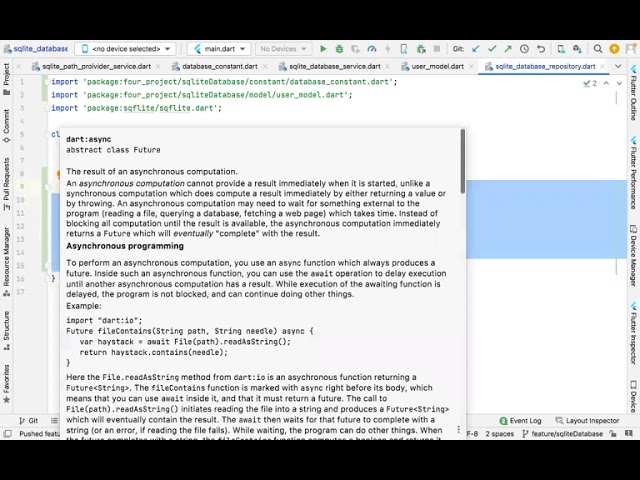
Task: Click the user_model.dart import line
Action: pyautogui.click(x=202, y=95)
